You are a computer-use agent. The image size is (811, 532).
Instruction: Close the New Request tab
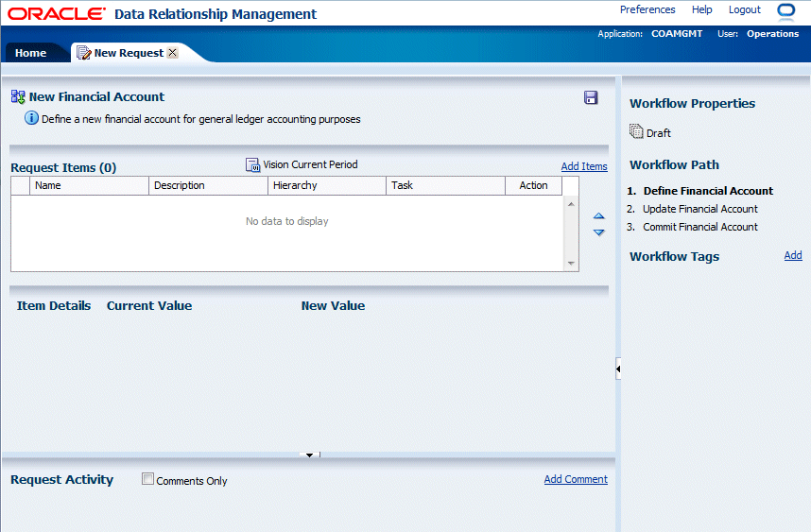[x=173, y=53]
